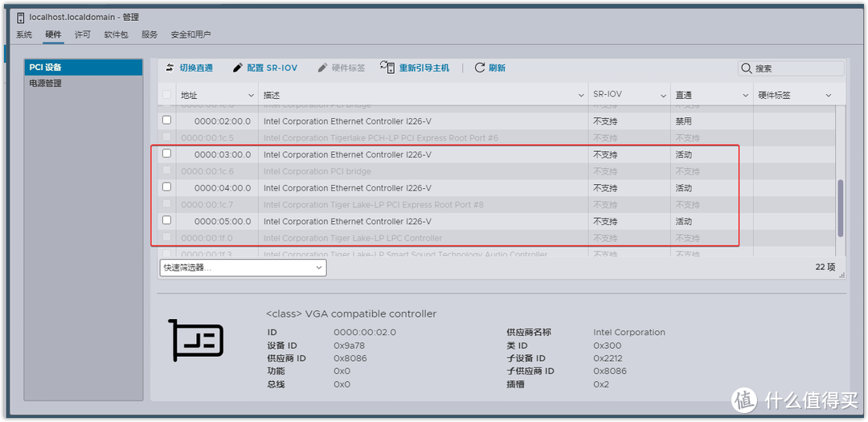Click the toggle passthrough arrows icon
Viewport: 868px width, 422px height.
pos(170,68)
